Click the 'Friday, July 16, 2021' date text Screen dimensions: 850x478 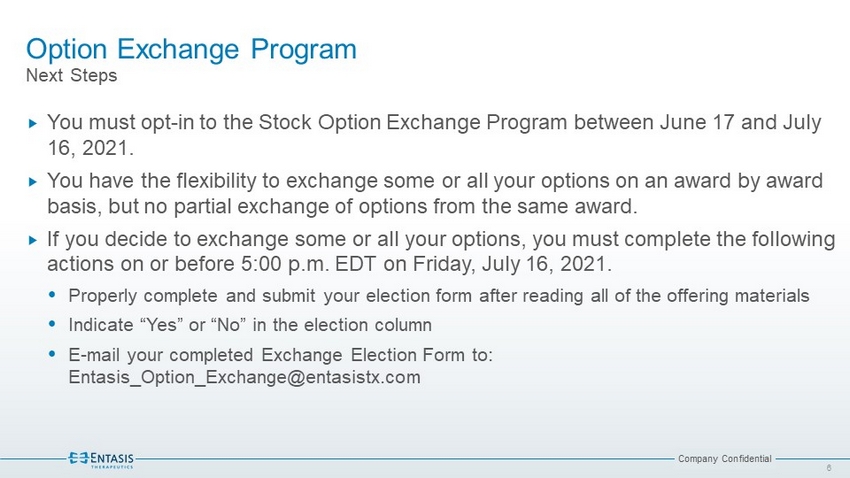point(512,264)
